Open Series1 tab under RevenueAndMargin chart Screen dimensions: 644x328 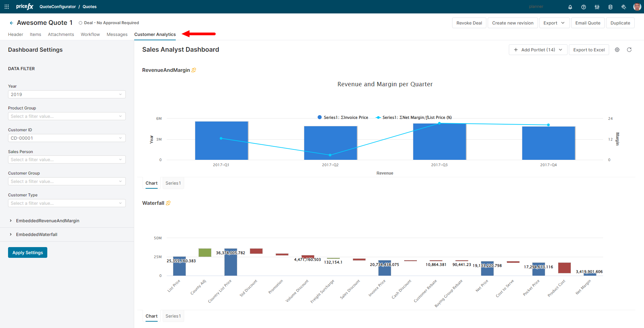pos(173,183)
